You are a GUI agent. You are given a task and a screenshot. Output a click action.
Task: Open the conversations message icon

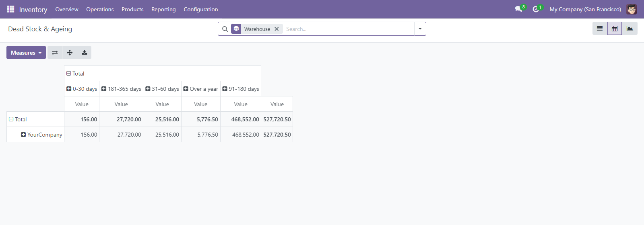(518, 9)
